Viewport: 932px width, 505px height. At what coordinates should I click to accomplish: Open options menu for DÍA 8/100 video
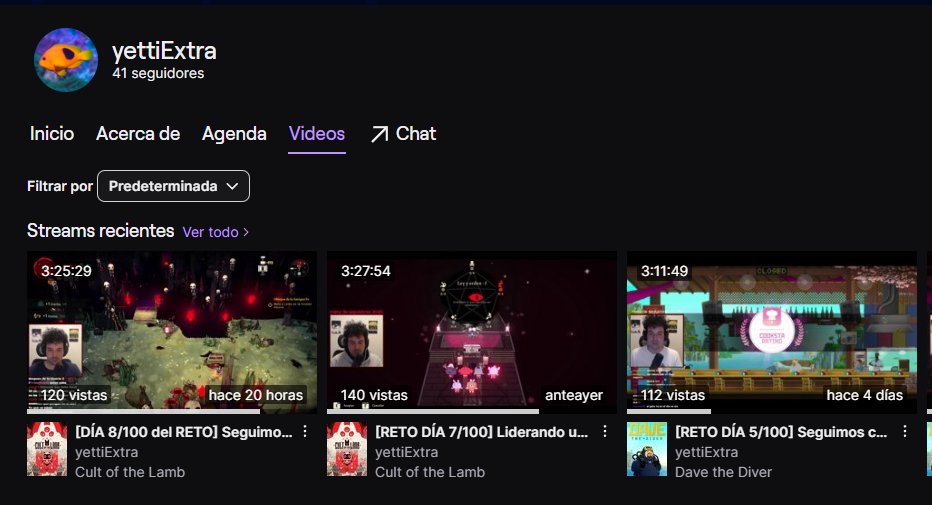coord(305,431)
